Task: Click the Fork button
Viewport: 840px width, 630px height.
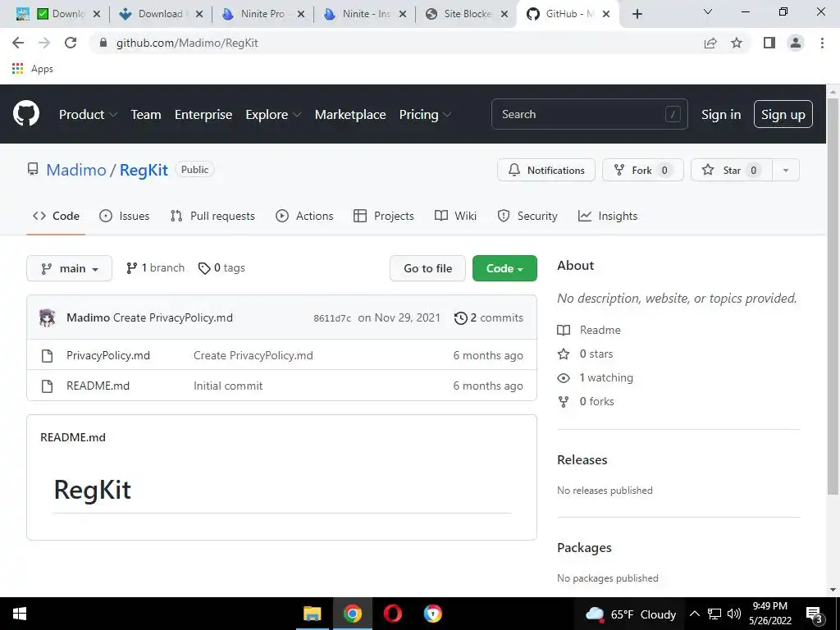Action: pos(643,170)
